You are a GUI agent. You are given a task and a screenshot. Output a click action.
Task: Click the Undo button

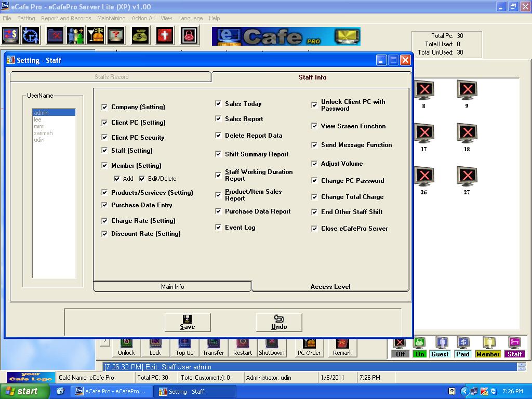[x=279, y=322]
